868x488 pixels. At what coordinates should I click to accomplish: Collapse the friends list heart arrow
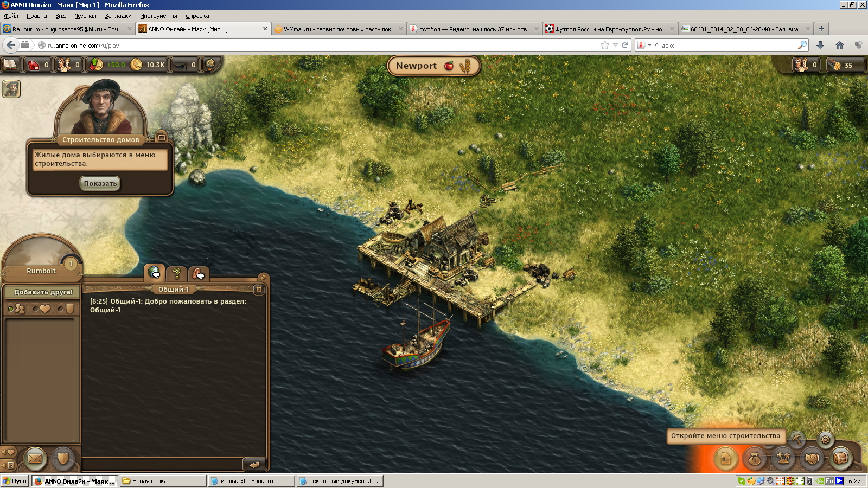[8, 452]
